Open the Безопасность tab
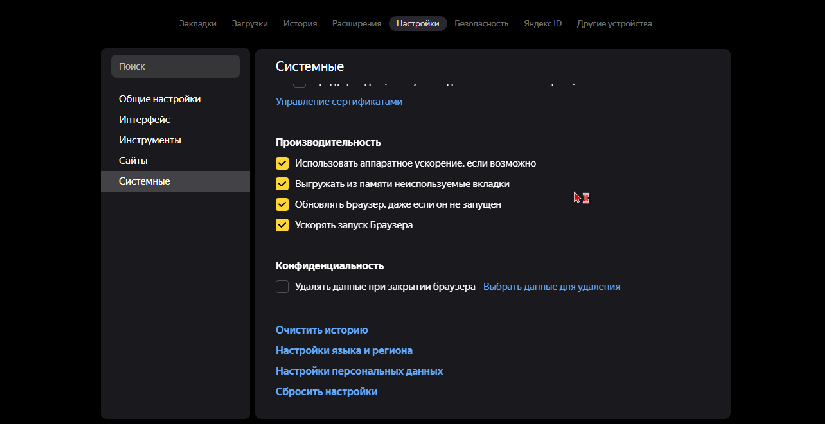Screen dimensions: 825x424 pyautogui.click(x=481, y=24)
